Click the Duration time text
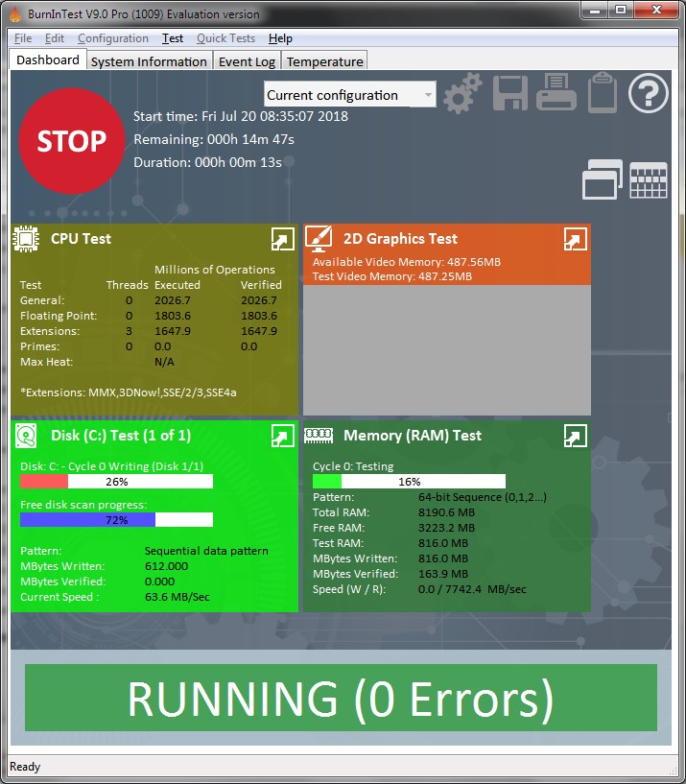Viewport: 686px width, 784px height. click(x=207, y=162)
